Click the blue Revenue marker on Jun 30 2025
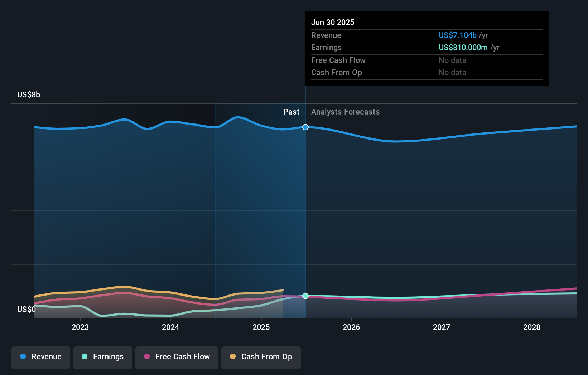The height and width of the screenshot is (375, 588). [305, 127]
